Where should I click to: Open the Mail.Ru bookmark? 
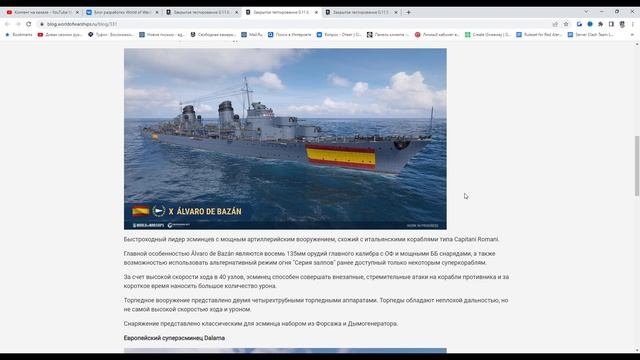click(x=252, y=35)
